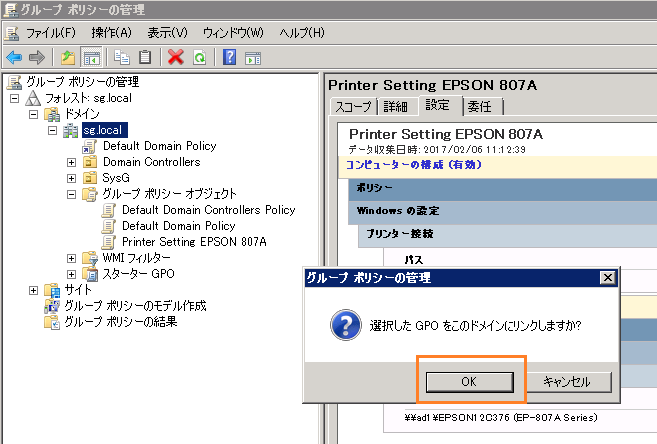The image size is (657, 444).
Task: Click the Back arrow toolbar icon
Action: 14,57
